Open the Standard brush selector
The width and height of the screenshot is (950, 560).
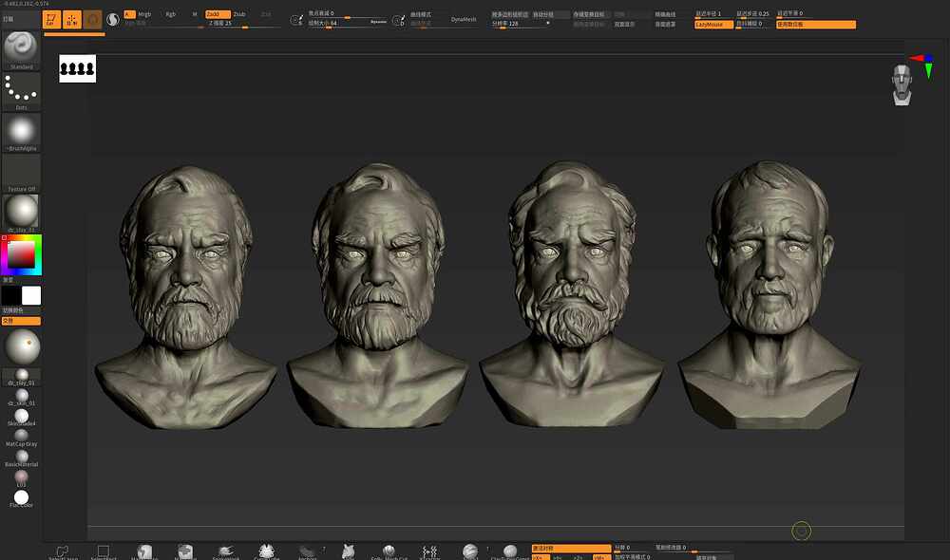pos(21,49)
